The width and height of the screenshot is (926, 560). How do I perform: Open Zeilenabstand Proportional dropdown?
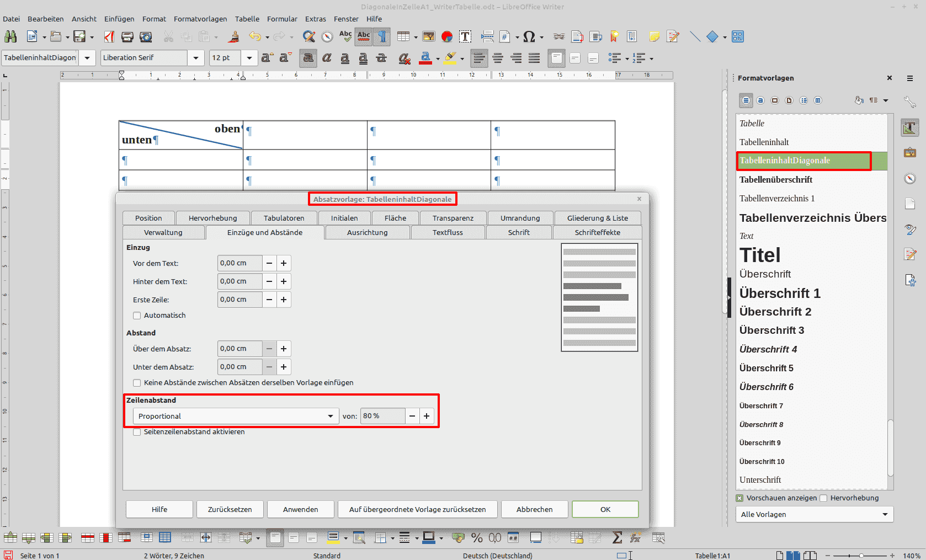coord(236,416)
